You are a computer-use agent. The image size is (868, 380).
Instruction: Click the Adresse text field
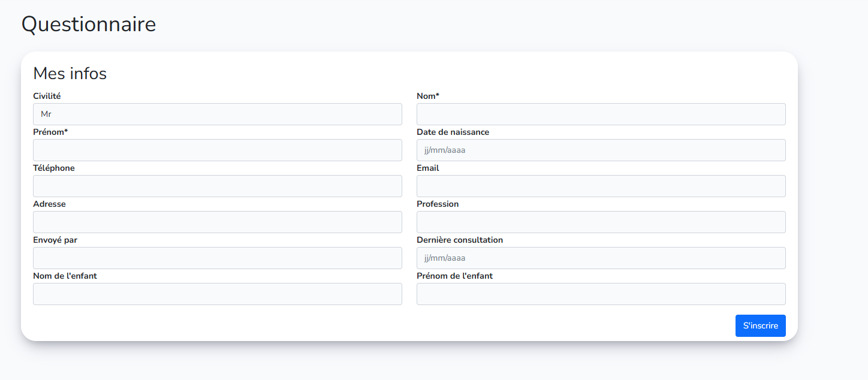click(x=217, y=222)
